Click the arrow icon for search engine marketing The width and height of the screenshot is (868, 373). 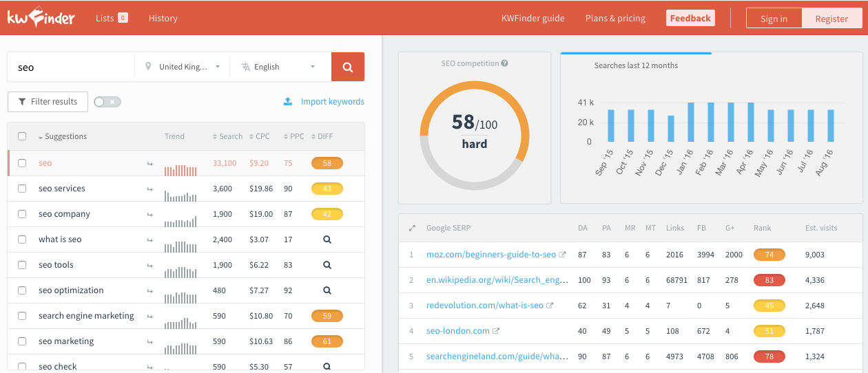[x=149, y=317]
